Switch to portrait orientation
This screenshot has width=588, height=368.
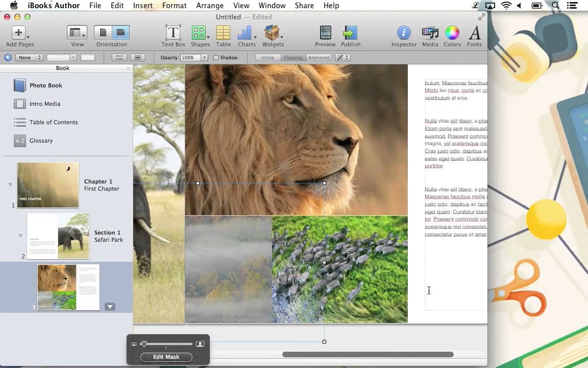click(x=103, y=33)
